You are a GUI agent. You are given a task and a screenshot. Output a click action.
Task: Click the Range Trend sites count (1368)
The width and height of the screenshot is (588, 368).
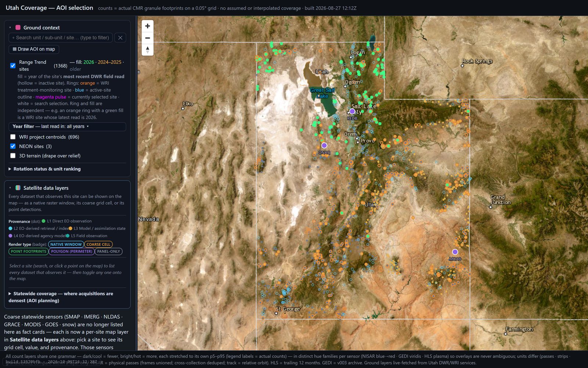tap(60, 66)
